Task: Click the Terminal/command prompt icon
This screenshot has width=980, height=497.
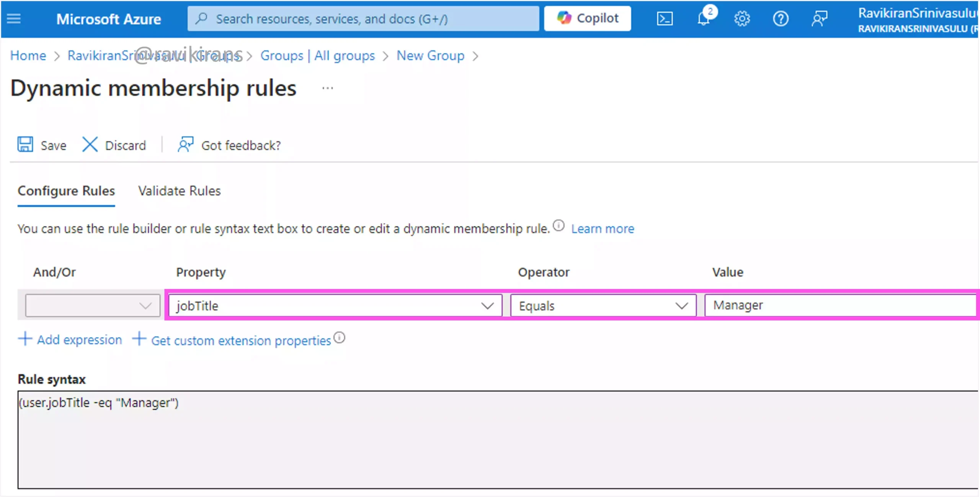Action: (664, 18)
